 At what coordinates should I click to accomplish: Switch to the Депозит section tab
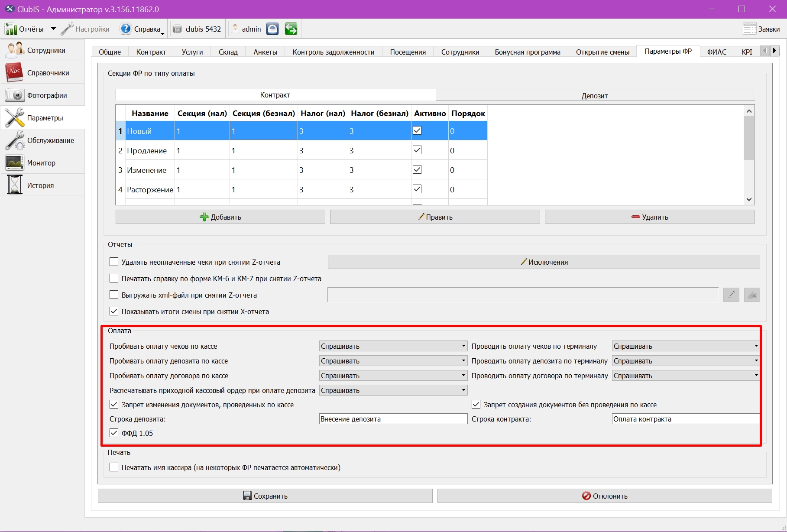[x=595, y=95]
